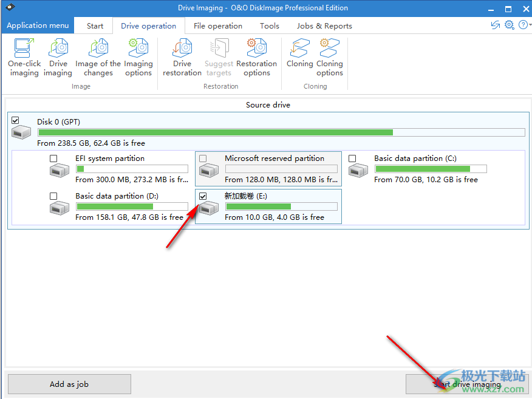The image size is (532, 399).
Task: Select Image of the changes
Action: (98, 58)
